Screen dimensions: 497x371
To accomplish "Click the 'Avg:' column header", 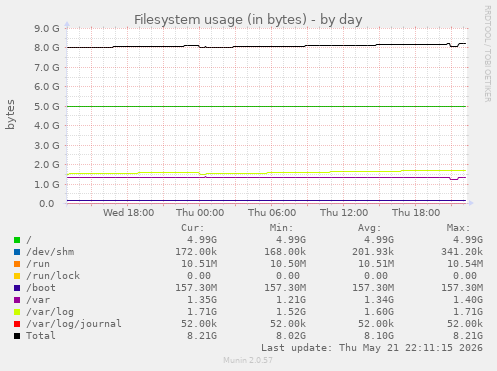I will point(369,228).
